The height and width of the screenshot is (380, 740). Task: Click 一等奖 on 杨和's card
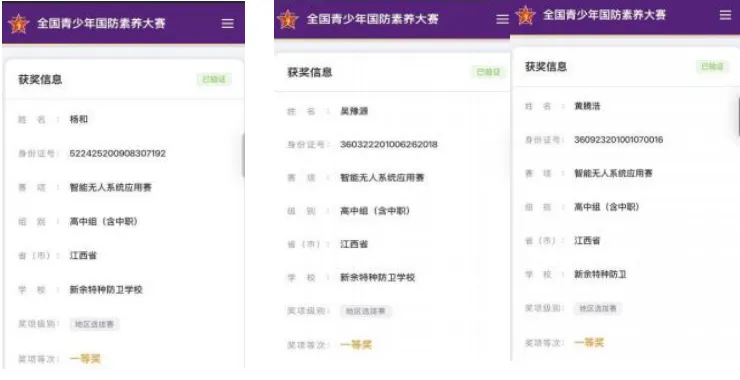(x=85, y=359)
